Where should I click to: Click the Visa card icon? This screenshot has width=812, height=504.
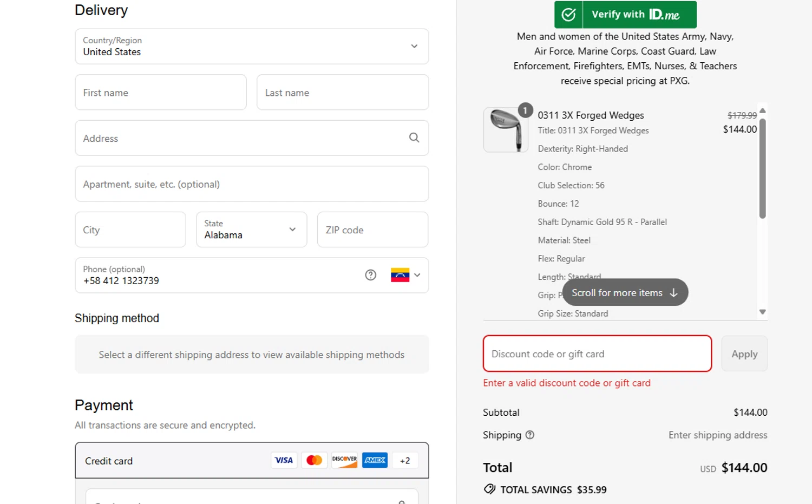(x=284, y=460)
